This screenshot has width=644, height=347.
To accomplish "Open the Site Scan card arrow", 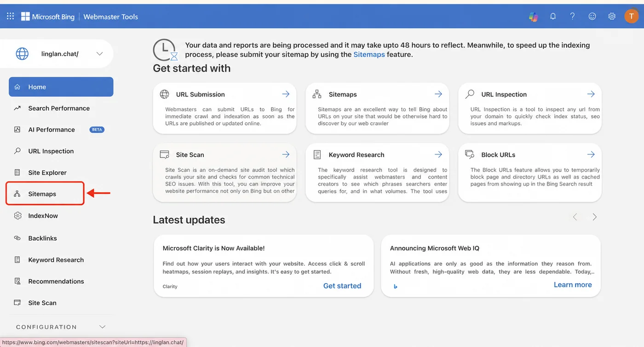I will [x=286, y=154].
